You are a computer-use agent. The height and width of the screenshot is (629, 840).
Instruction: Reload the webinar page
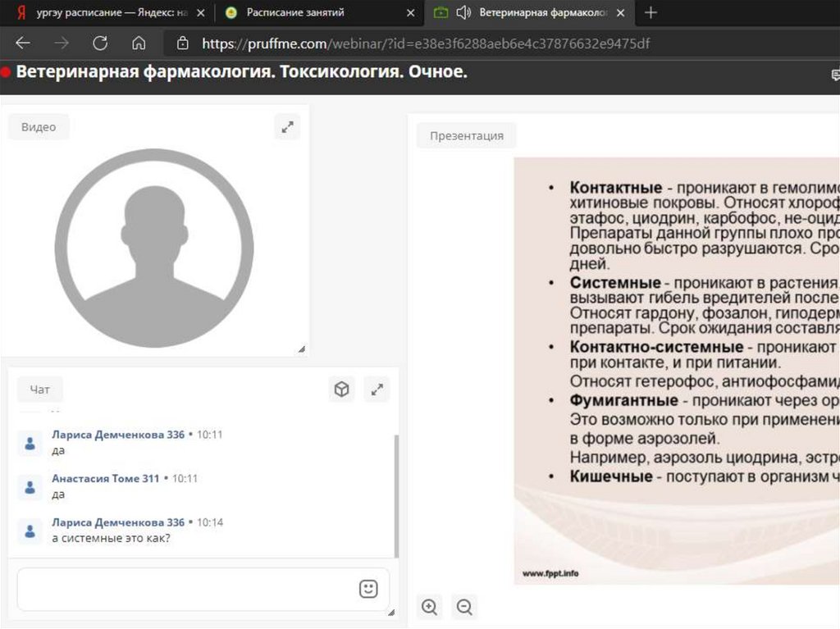point(100,43)
